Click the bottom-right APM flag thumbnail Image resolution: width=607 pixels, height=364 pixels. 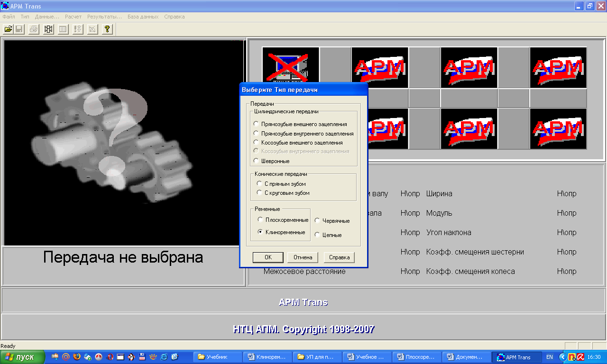pyautogui.click(x=558, y=128)
